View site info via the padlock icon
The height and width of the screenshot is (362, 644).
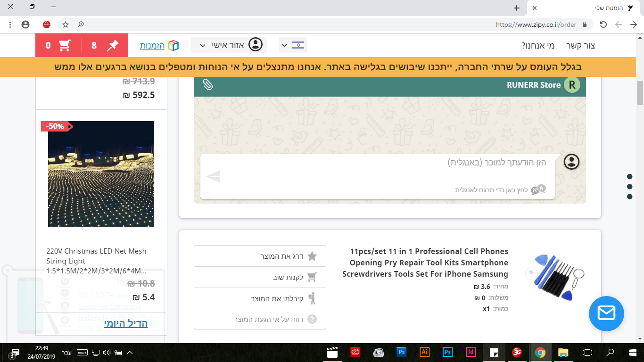(585, 25)
